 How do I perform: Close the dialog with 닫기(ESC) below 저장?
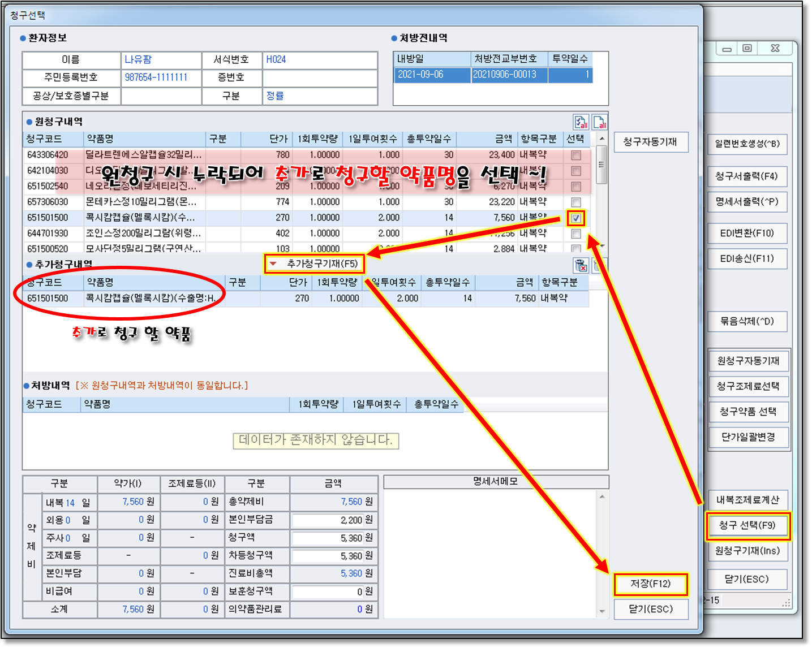651,609
